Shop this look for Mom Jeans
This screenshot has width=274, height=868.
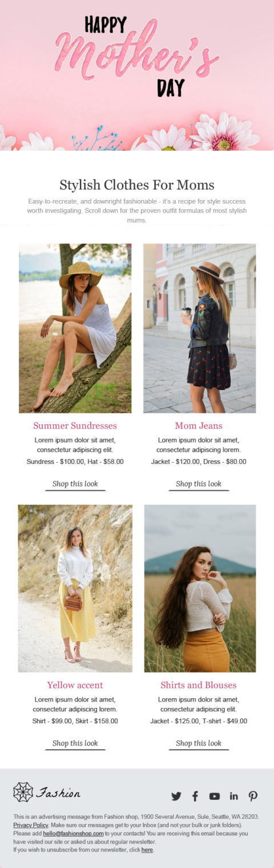[x=199, y=484]
